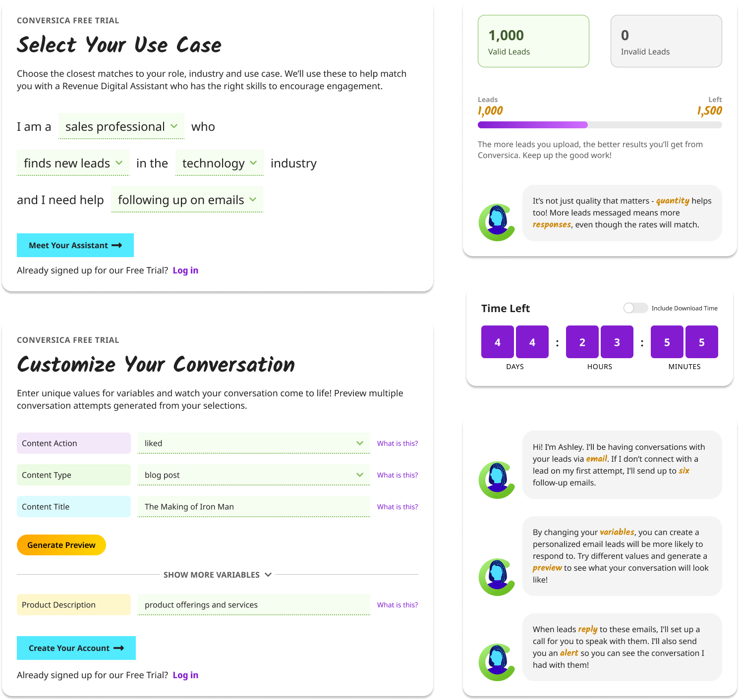Click the avatar beside the leads reply message

(x=497, y=662)
